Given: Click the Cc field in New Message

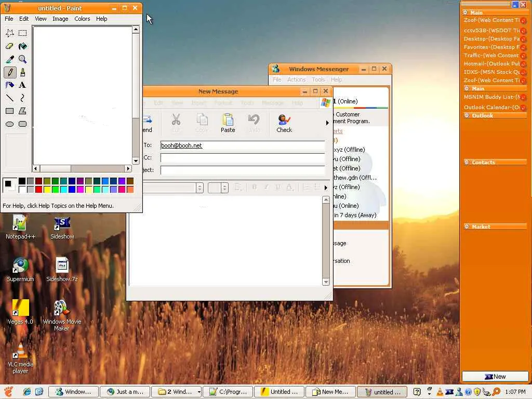Looking at the screenshot, I should coord(243,158).
